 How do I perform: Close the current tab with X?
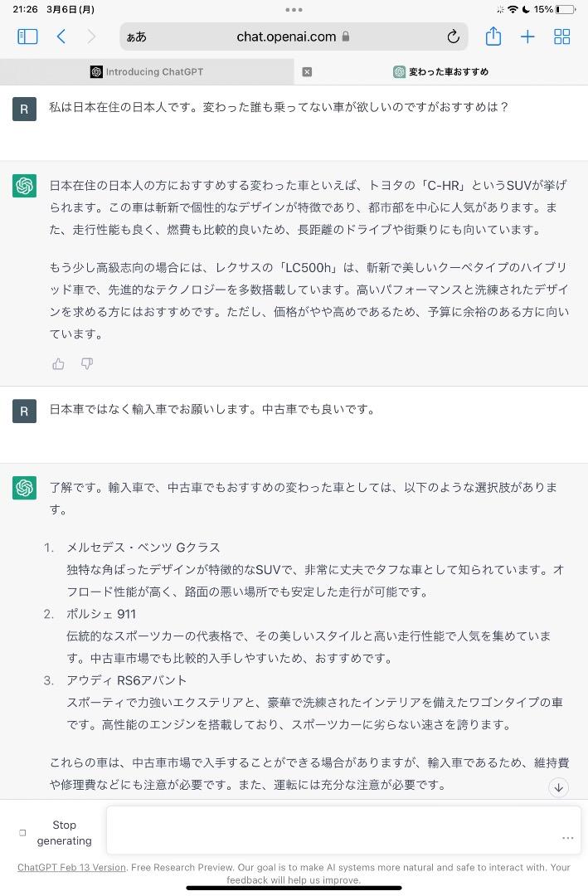pyautogui.click(x=307, y=72)
